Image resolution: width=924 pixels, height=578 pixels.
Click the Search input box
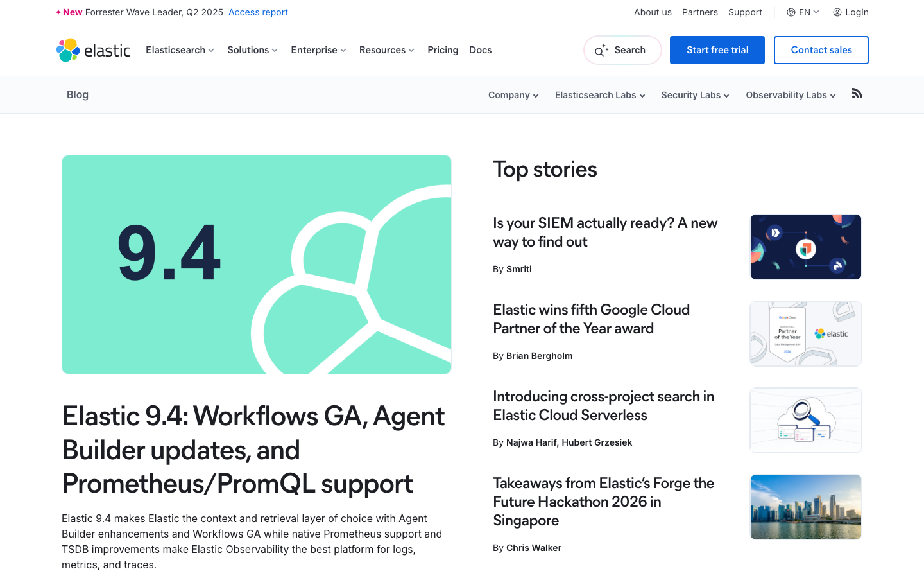622,50
